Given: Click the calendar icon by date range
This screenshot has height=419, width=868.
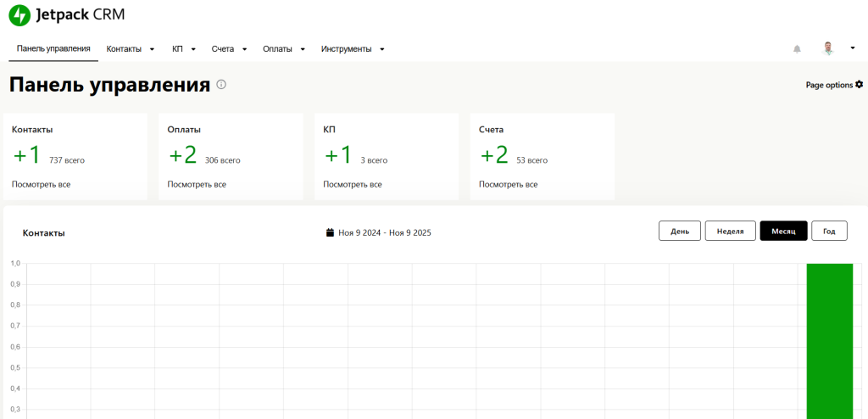Looking at the screenshot, I should [331, 232].
